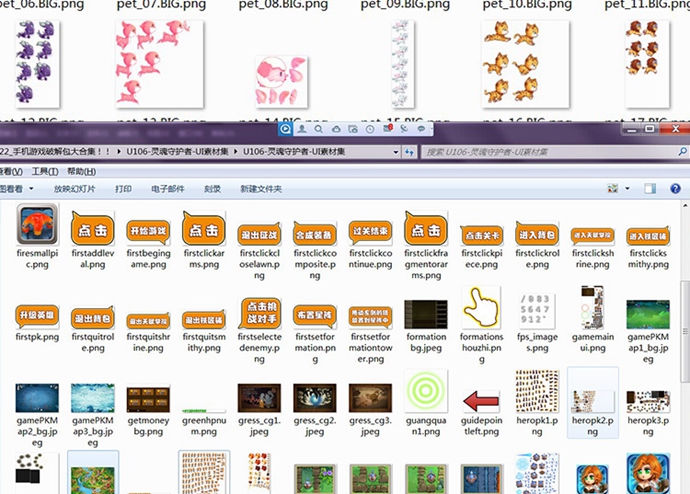
Task: Toggle the preview pane icon
Action: point(650,189)
